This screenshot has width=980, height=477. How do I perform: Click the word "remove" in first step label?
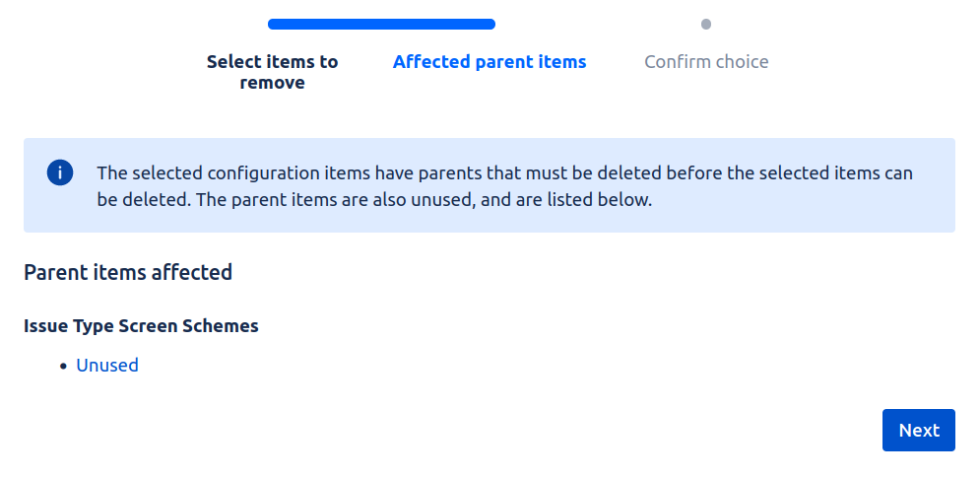click(272, 83)
